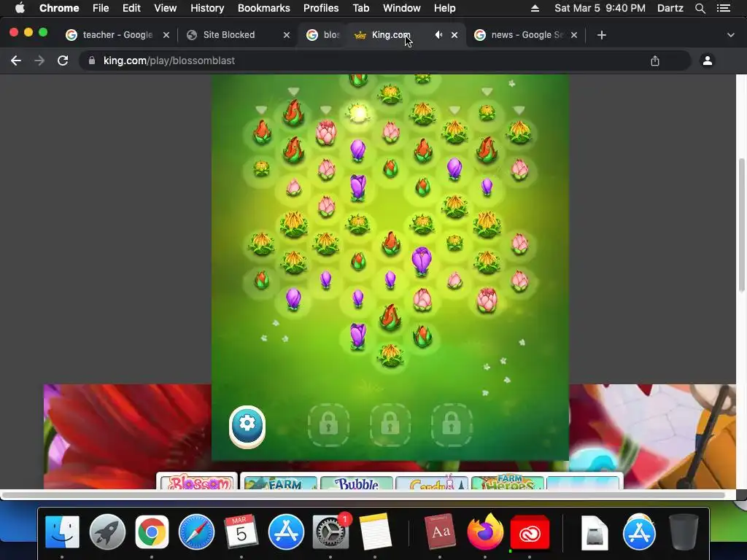Open Safari from the dock

tap(196, 532)
